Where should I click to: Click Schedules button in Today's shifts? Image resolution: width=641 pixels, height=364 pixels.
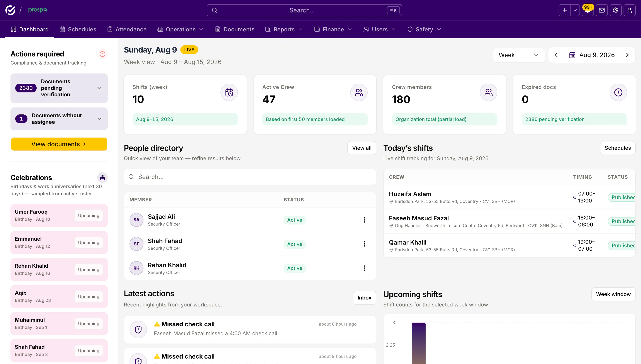617,148
